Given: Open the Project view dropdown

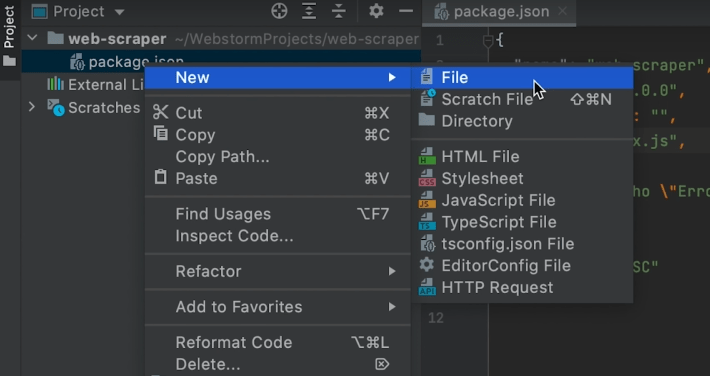Looking at the screenshot, I should pyautogui.click(x=120, y=12).
